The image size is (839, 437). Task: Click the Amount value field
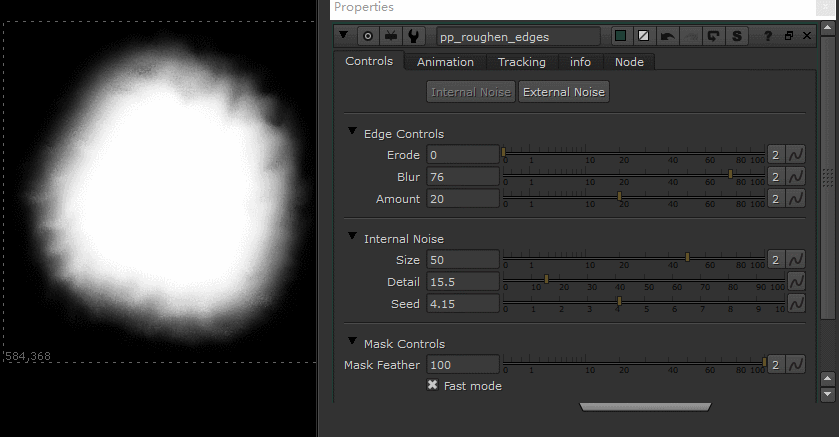click(463, 198)
